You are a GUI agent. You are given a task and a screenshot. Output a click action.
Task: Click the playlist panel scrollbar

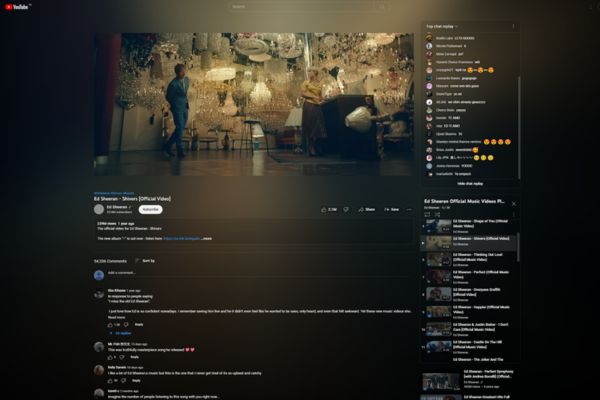518,247
